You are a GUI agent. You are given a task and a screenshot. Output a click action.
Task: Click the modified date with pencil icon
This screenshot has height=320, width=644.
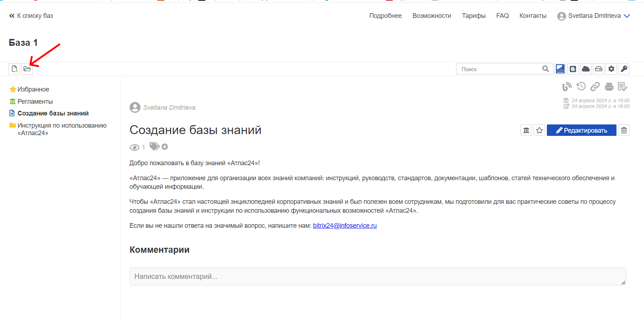pyautogui.click(x=596, y=106)
